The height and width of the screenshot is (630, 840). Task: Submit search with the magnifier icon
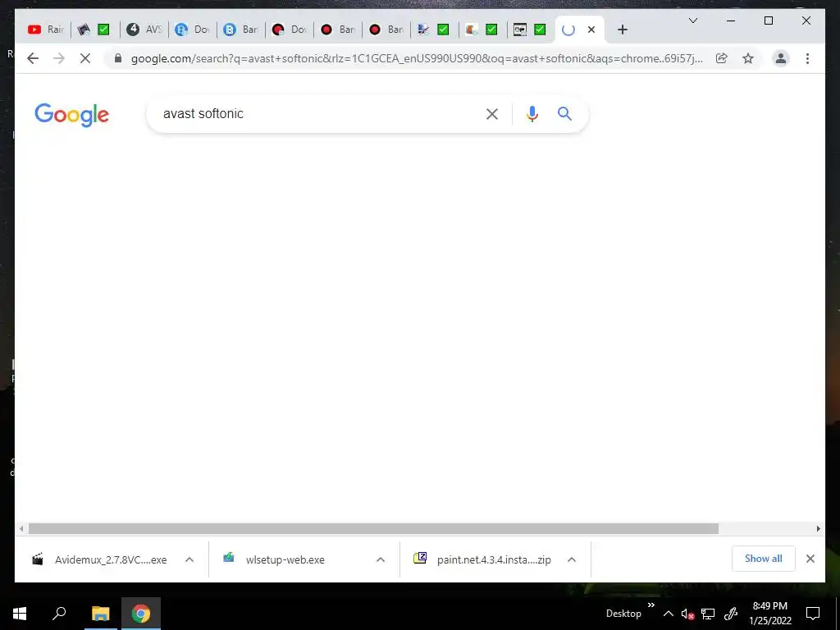[564, 113]
